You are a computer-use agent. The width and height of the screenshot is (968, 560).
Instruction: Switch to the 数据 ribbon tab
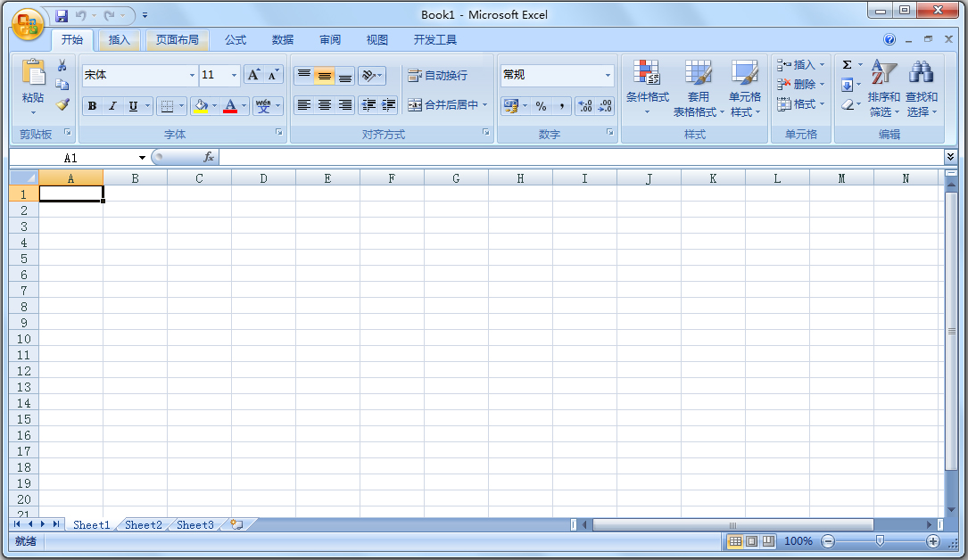coord(283,39)
